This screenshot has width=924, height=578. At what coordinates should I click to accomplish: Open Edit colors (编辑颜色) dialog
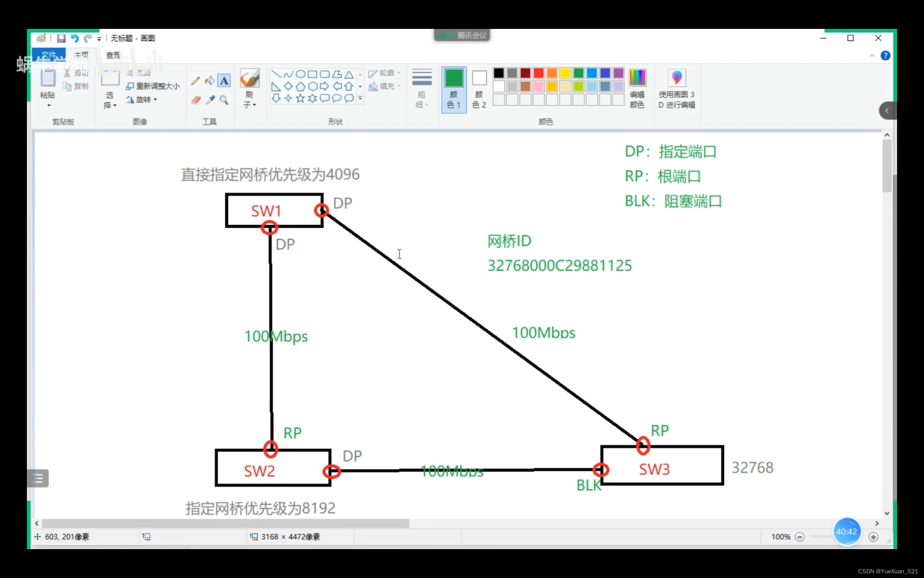pos(637,89)
